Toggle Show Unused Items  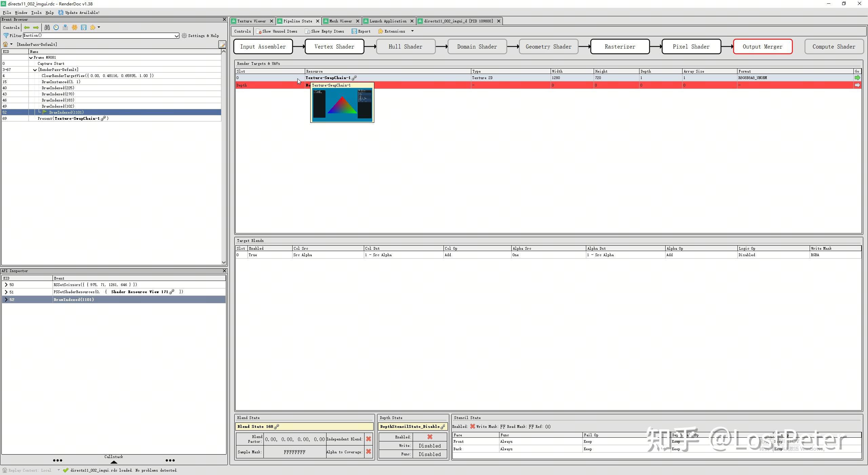(x=277, y=31)
